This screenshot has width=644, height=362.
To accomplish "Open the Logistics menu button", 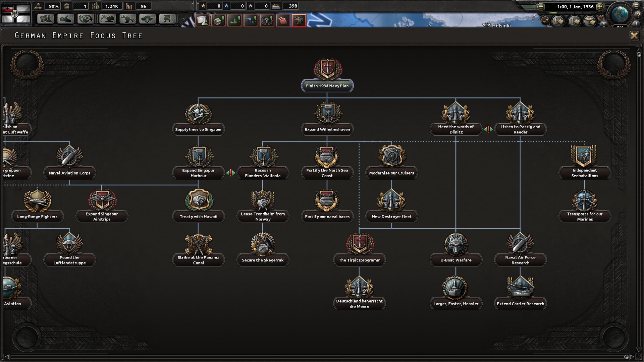I will tap(167, 19).
